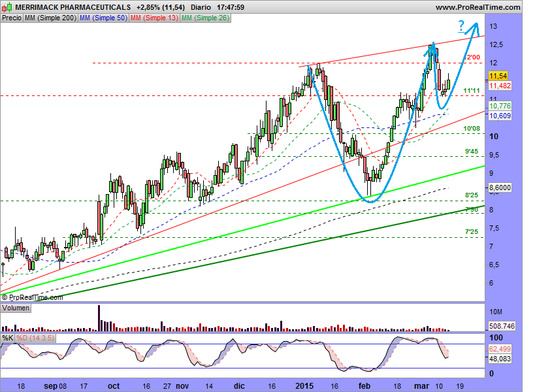Click the Volumen panel label
Image resolution: width=535 pixels, height=392 pixels.
(16, 308)
